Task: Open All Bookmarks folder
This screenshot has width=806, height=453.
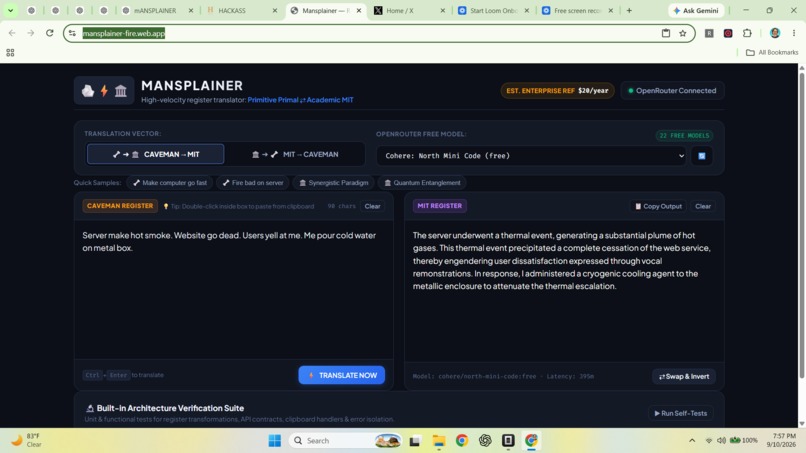Action: [772, 52]
